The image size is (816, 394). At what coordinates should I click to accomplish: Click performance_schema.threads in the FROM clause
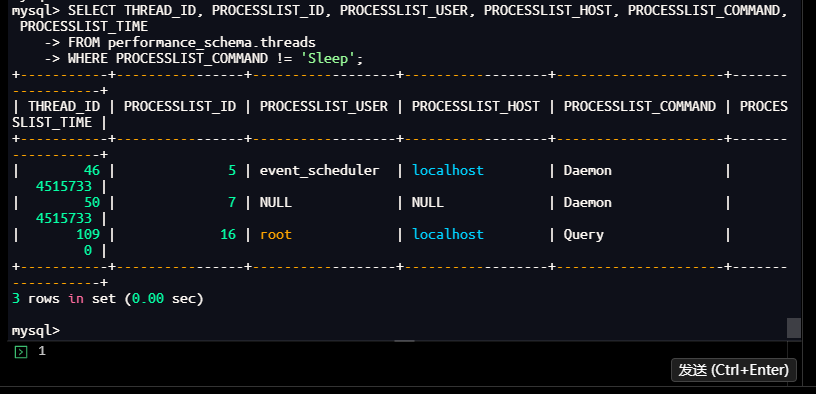point(212,43)
